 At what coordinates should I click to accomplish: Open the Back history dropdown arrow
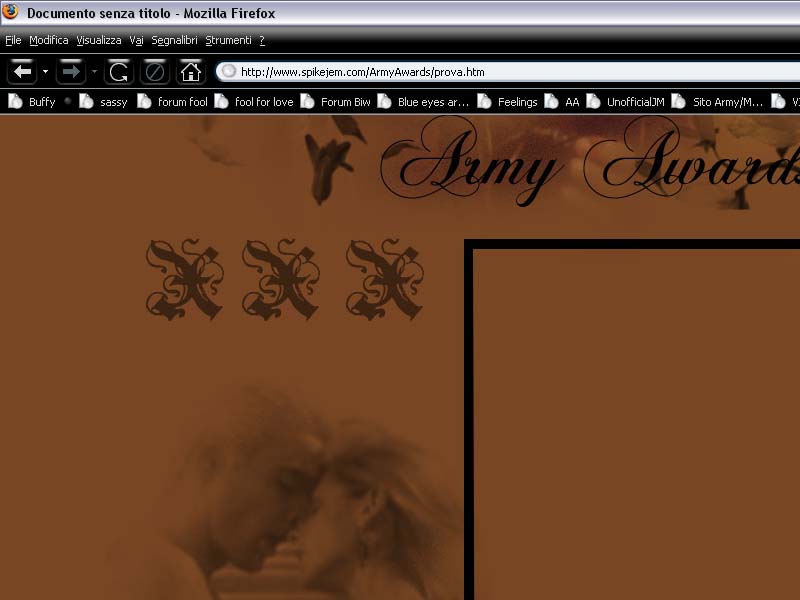[x=45, y=71]
